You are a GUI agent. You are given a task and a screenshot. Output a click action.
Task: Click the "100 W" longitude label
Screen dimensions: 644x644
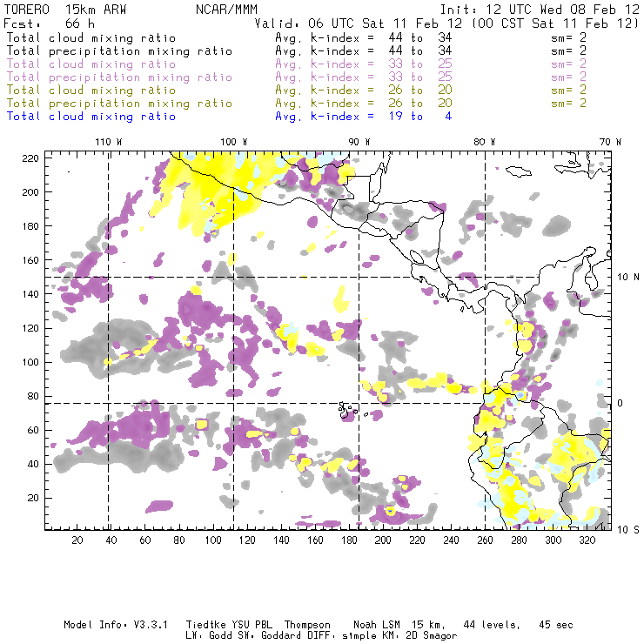pos(234,142)
